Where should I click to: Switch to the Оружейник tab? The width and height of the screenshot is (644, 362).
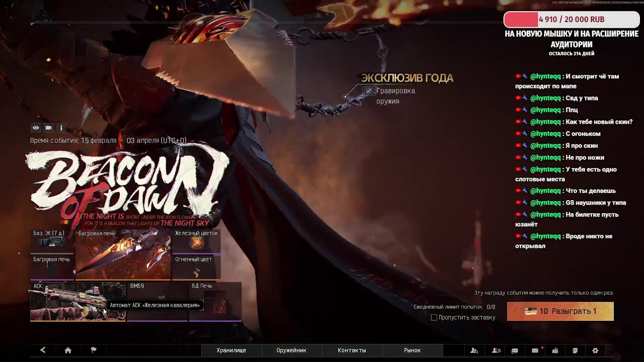click(291, 350)
